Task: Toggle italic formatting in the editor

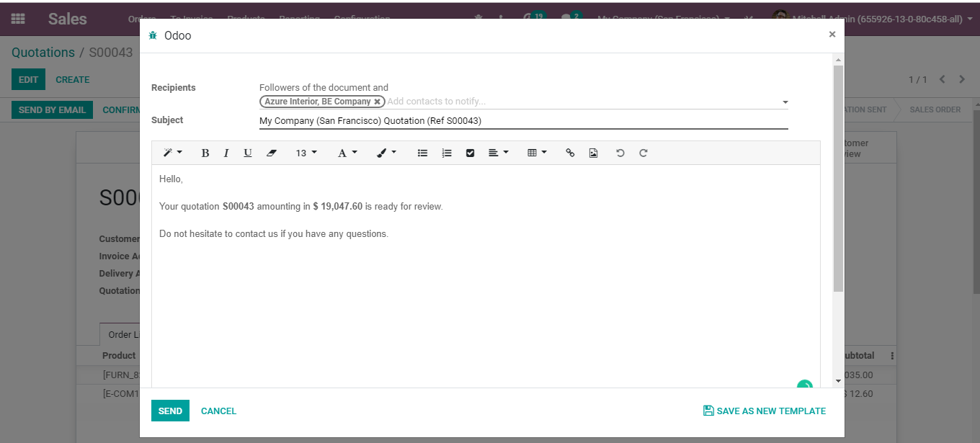Action: click(x=226, y=153)
